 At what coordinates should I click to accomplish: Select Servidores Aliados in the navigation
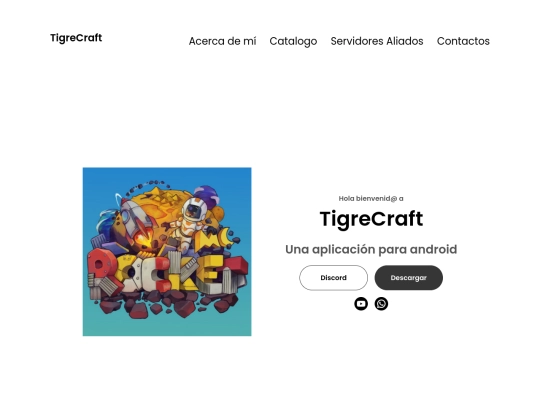[x=377, y=41]
